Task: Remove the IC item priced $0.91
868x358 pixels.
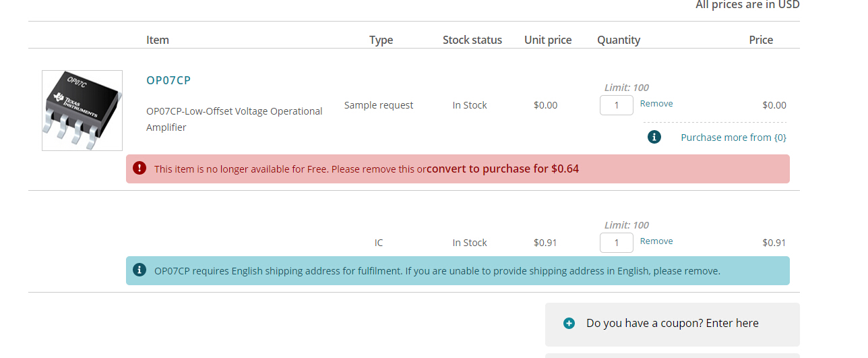Action: (x=656, y=241)
